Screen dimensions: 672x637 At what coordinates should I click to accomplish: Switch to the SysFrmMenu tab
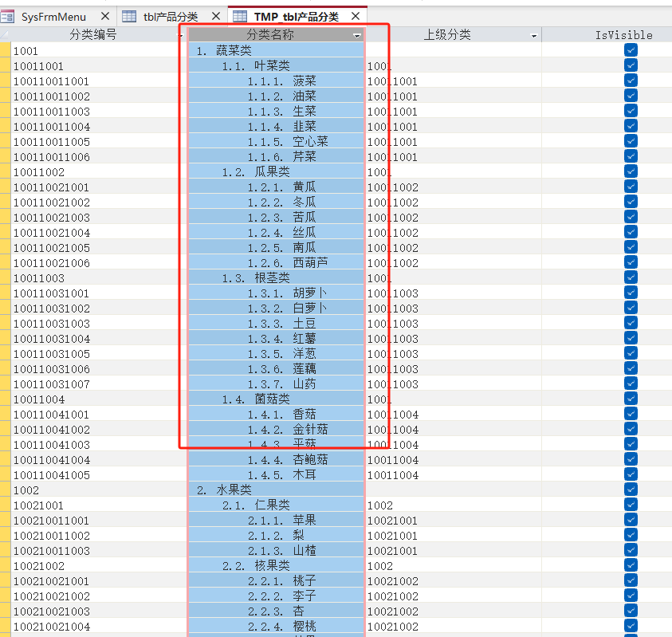coord(53,16)
